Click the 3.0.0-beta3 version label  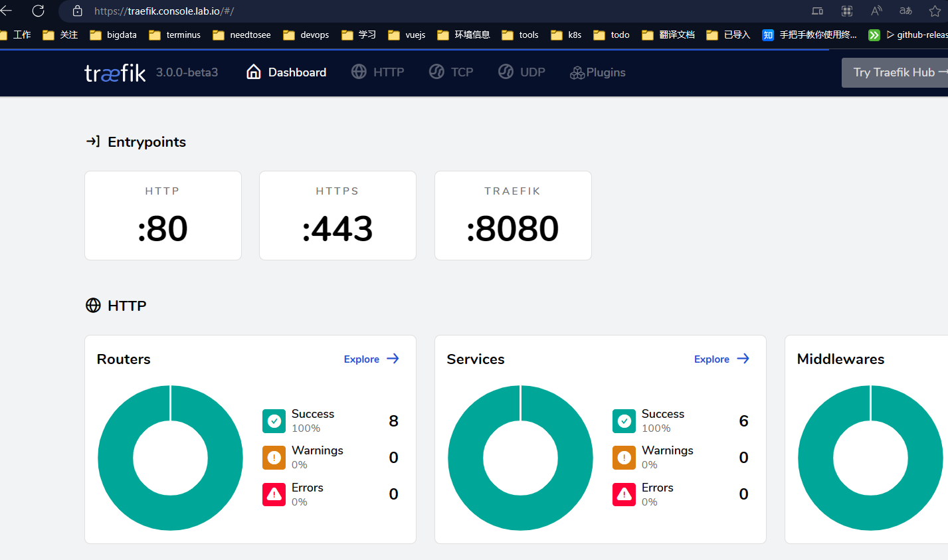187,72
